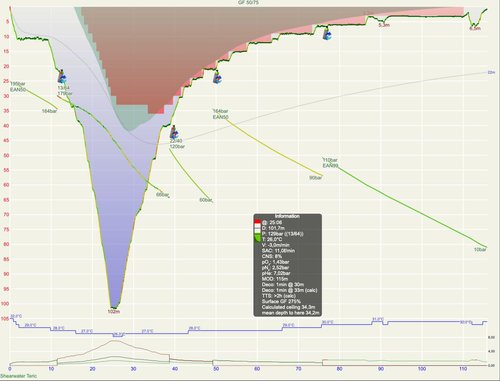Click the MOD: 115m line in Information

[275, 279]
